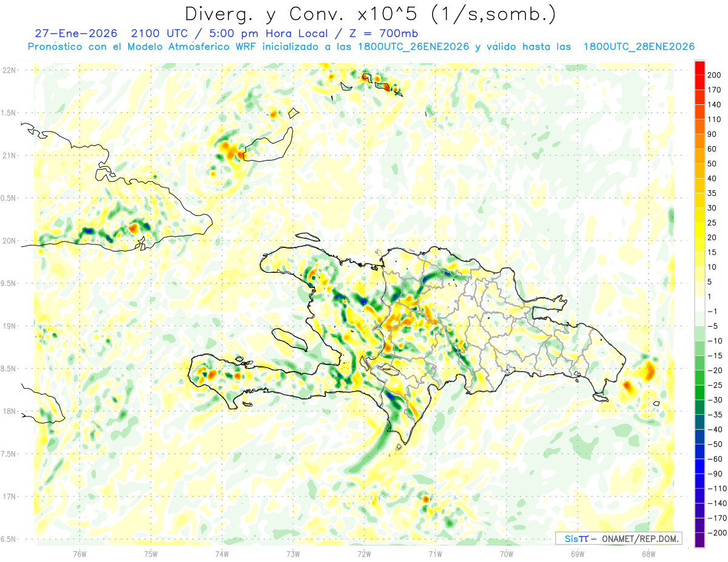
Task: Click the '110' color bar value
Action: click(715, 119)
